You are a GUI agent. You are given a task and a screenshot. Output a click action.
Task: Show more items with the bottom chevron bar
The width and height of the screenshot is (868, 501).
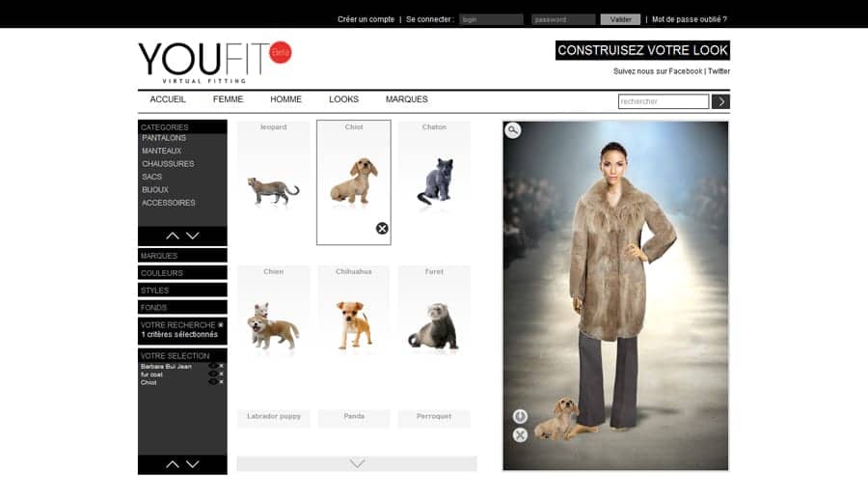point(357,463)
